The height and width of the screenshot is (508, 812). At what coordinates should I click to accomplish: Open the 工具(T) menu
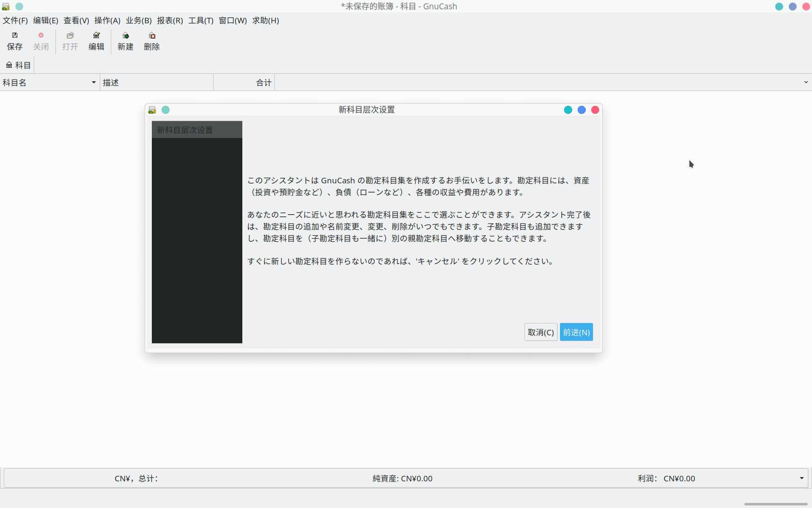201,20
